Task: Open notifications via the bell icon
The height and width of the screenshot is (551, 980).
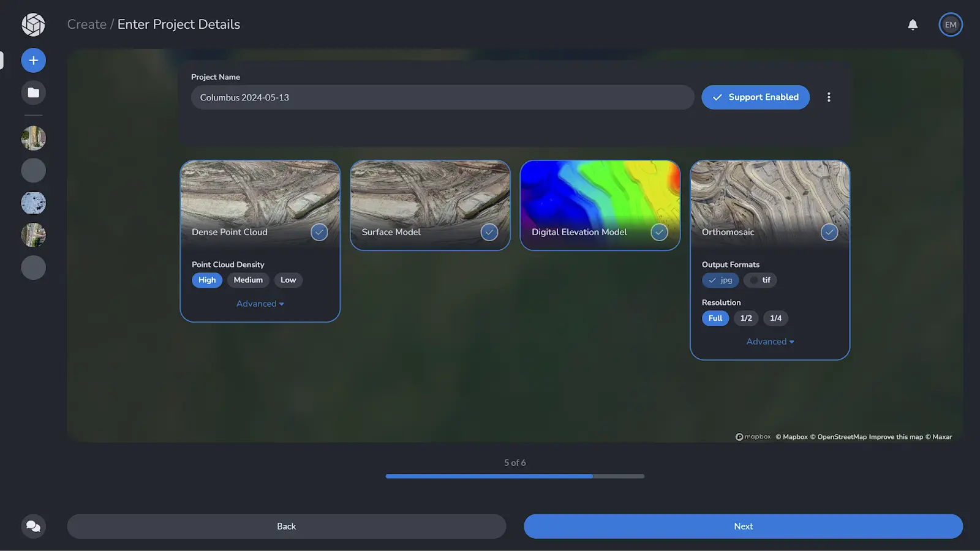Action: tap(913, 24)
